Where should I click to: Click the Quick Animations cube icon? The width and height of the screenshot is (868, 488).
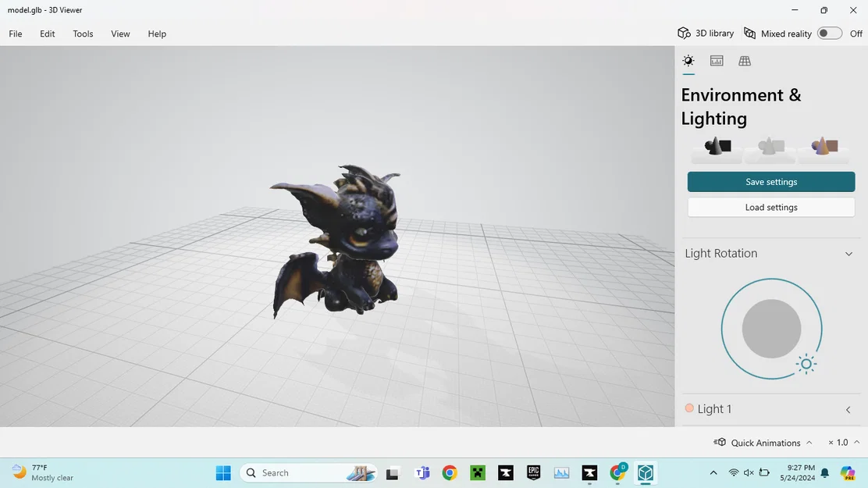point(720,442)
